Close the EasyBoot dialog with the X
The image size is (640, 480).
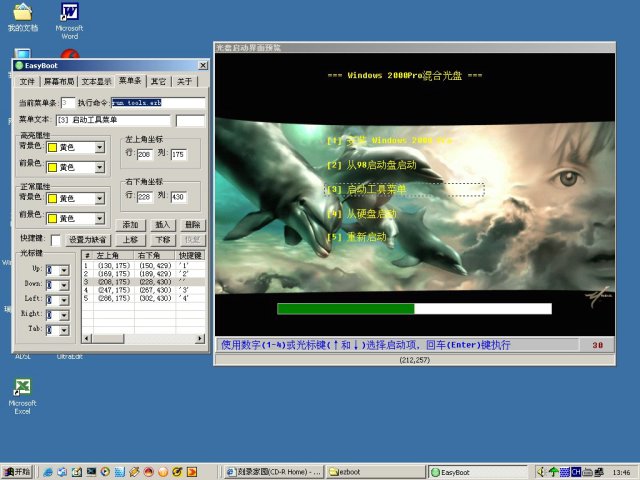tap(203, 65)
